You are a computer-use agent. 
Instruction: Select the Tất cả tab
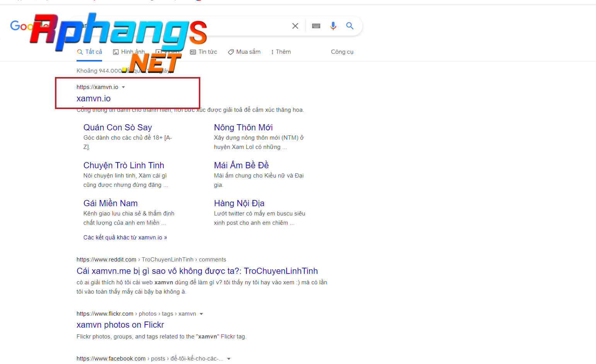pyautogui.click(x=89, y=52)
